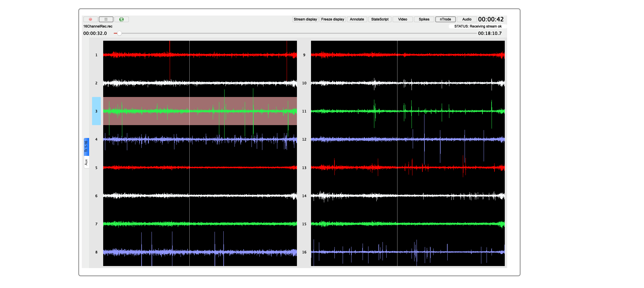Select nTrode channel label 12

coord(304,139)
